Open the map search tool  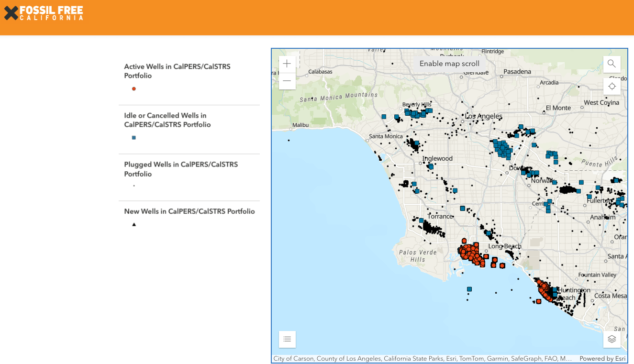click(612, 64)
